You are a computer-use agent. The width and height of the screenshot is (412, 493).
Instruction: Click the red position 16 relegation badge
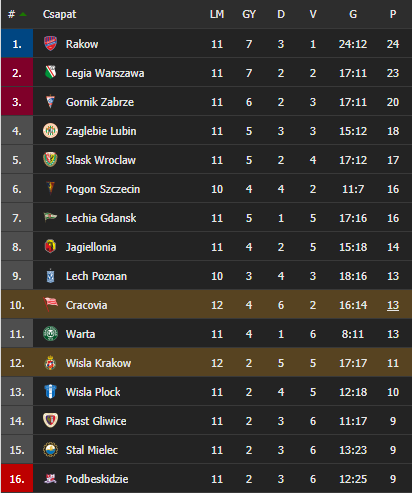(17, 479)
